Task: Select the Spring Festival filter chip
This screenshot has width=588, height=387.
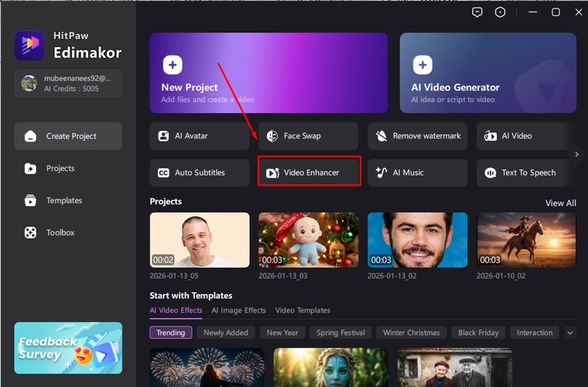Action: [x=340, y=333]
